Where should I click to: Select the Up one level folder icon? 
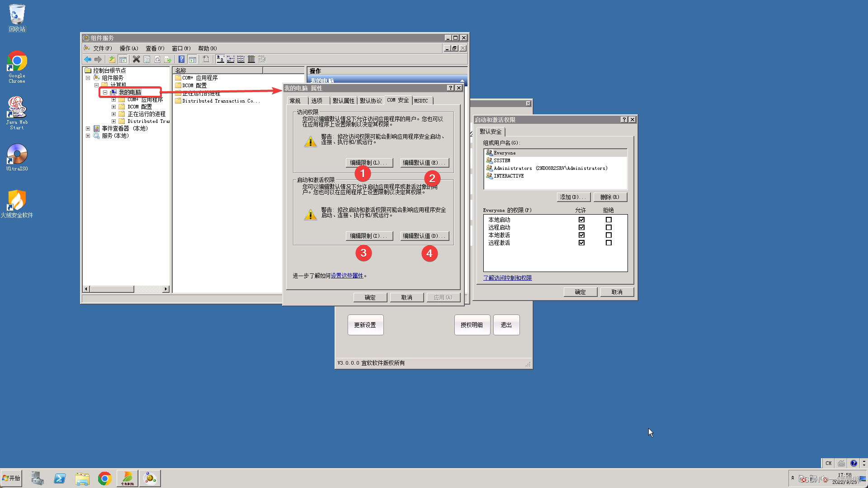point(112,59)
